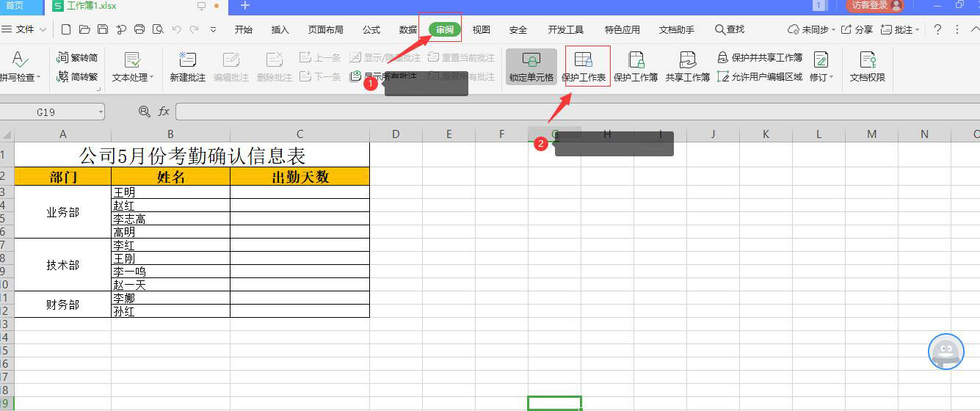Click the Redo arrow icon

point(194,29)
